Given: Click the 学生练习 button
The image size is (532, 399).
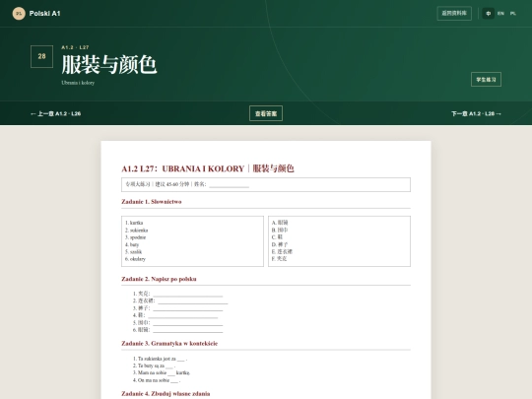Looking at the screenshot, I should click(x=486, y=80).
